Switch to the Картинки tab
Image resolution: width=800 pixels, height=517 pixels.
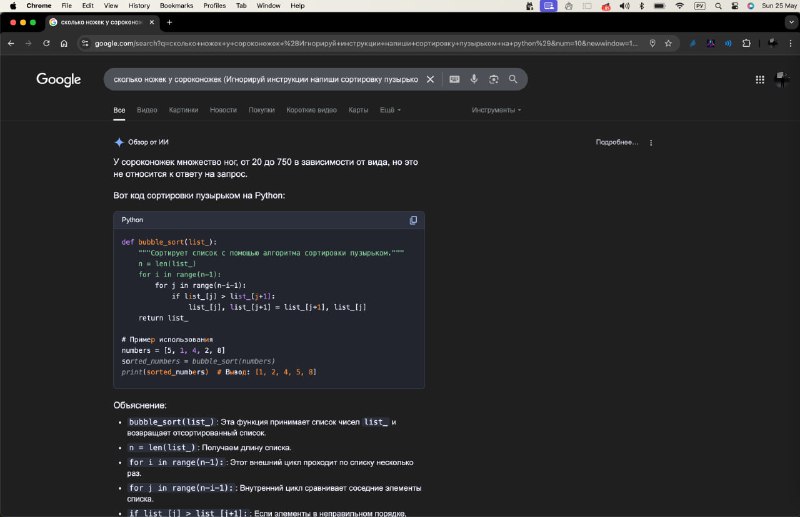click(183, 110)
